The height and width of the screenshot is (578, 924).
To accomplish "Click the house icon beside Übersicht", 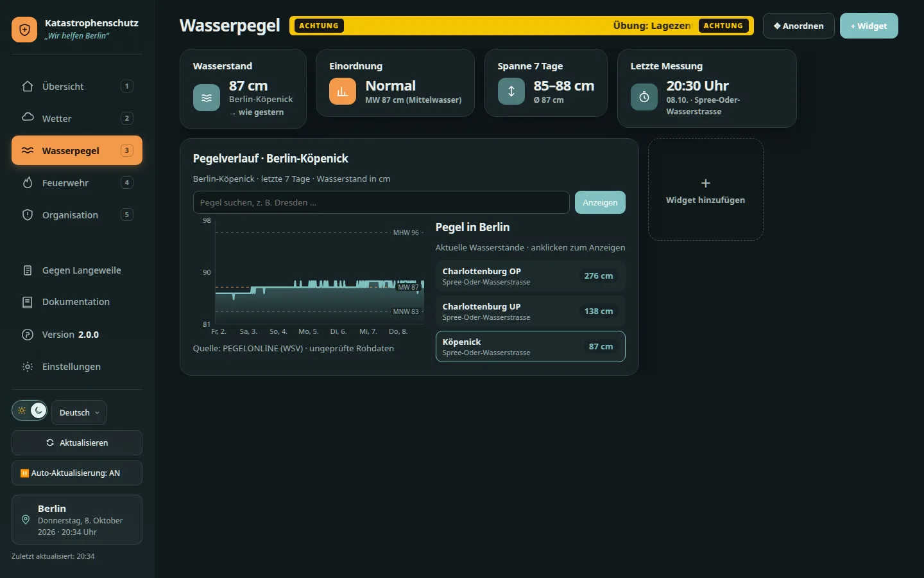I will [x=28, y=86].
